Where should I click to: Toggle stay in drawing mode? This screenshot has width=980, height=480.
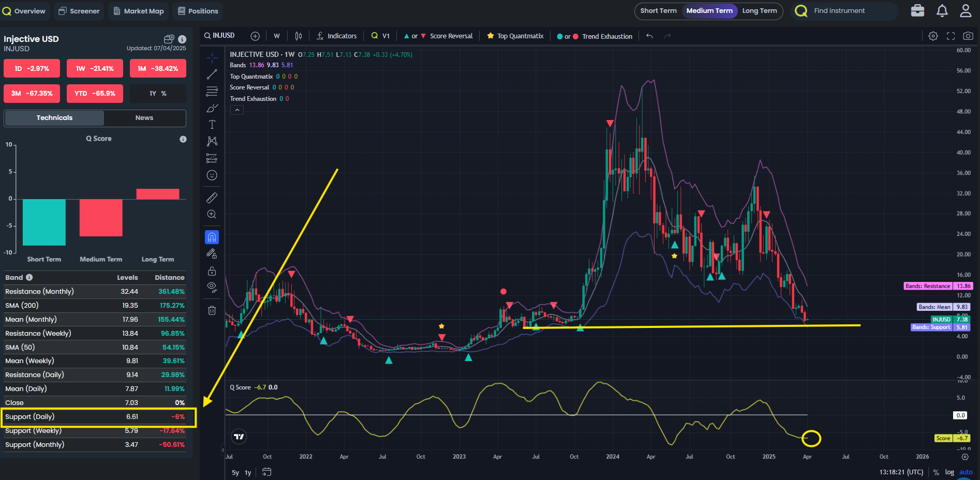point(212,253)
